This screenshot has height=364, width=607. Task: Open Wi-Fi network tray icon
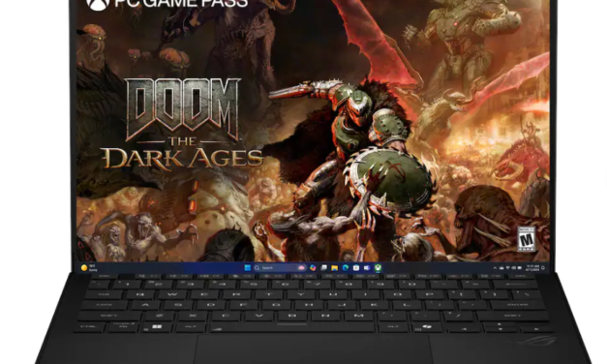point(508,268)
